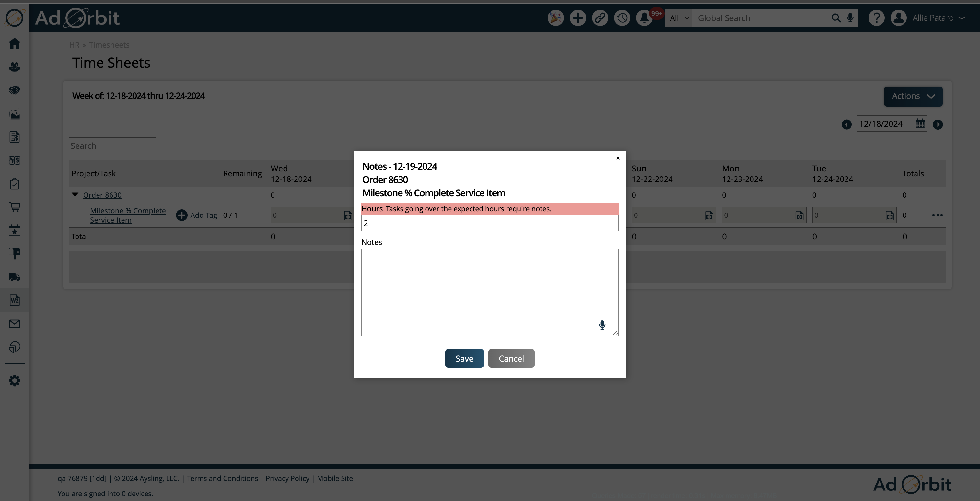Click into the Hours input field
The width and height of the screenshot is (980, 501).
pos(489,223)
